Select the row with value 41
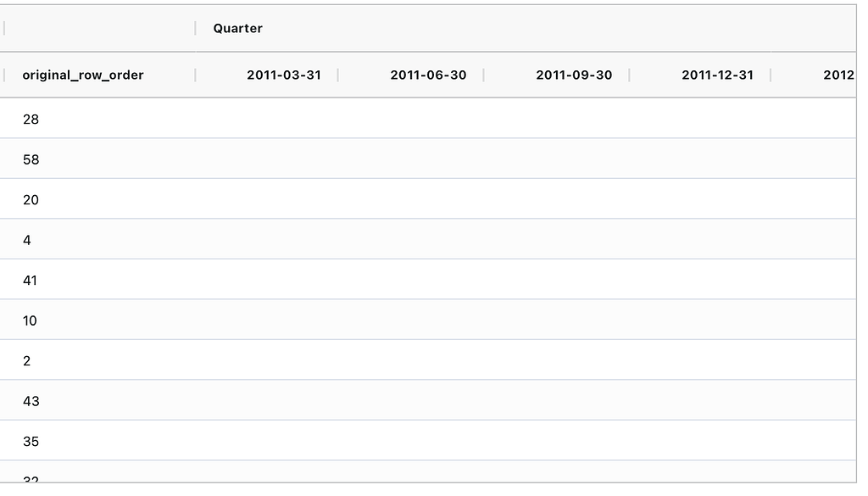Viewport: 868px width, 496px height. point(31,280)
